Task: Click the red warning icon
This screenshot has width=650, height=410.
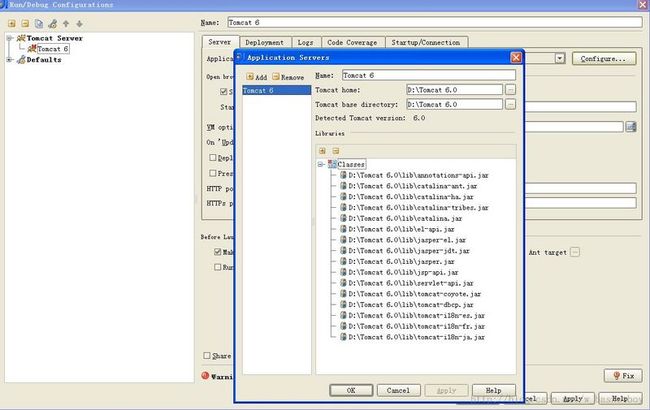Action: [205, 376]
